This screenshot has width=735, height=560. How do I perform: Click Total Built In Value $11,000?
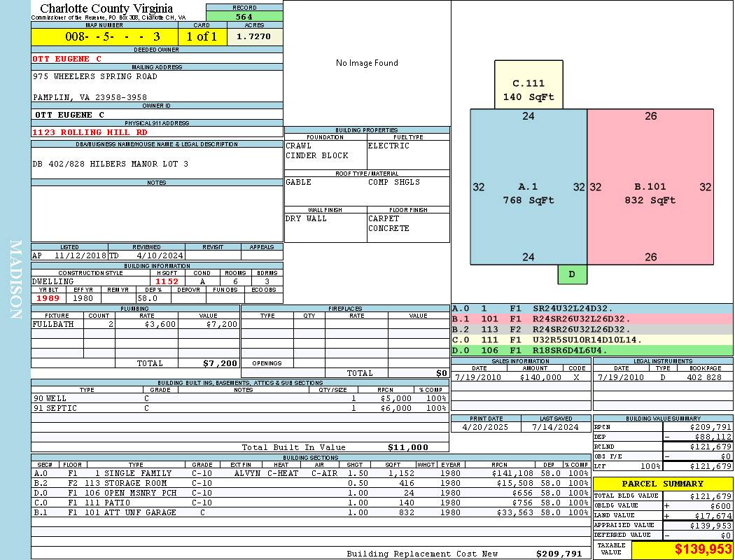point(408,447)
